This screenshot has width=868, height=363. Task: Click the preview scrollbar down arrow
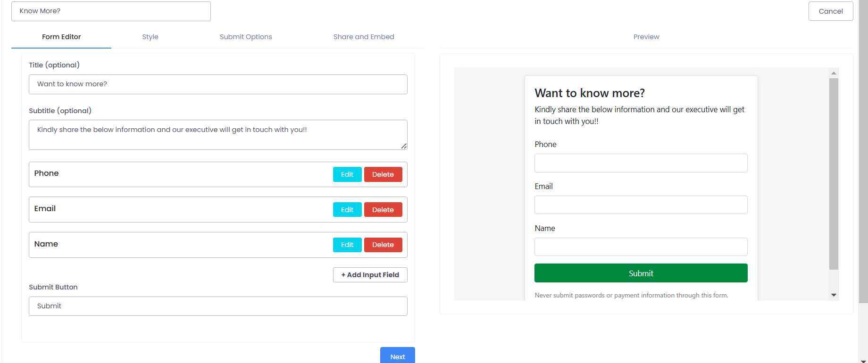coord(834,295)
